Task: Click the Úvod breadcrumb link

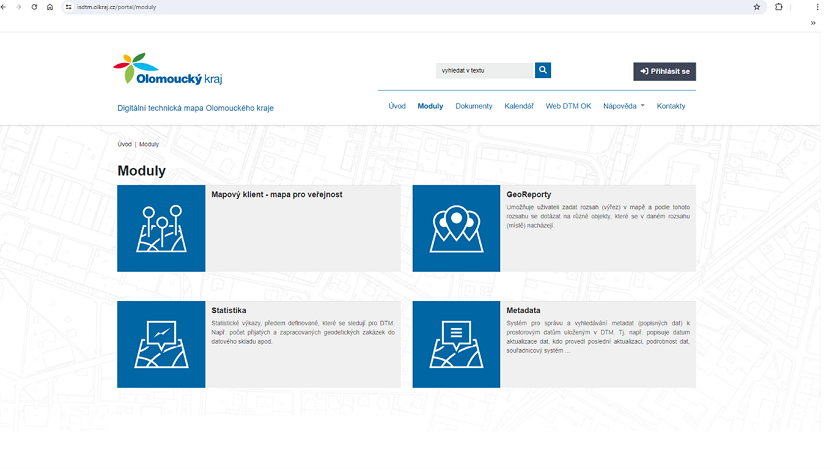Action: (124, 144)
